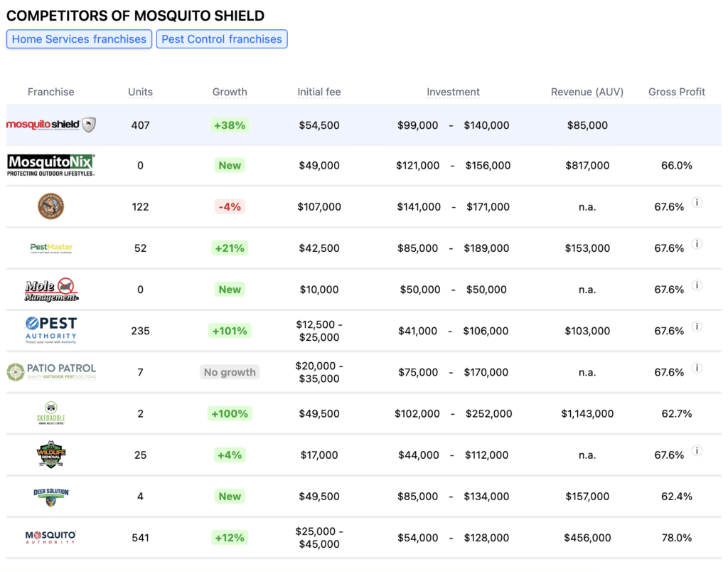Click the $817,000 revenue value
The height and width of the screenshot is (572, 728).
tap(587, 166)
